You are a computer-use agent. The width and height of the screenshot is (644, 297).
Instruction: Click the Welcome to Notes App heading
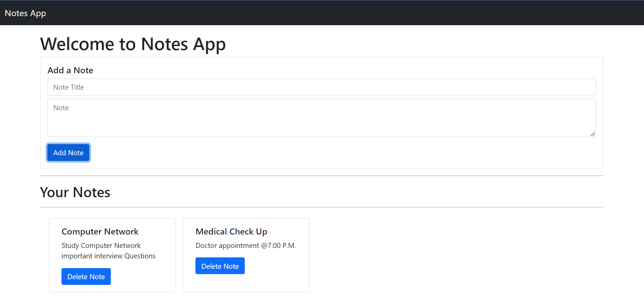click(x=133, y=44)
